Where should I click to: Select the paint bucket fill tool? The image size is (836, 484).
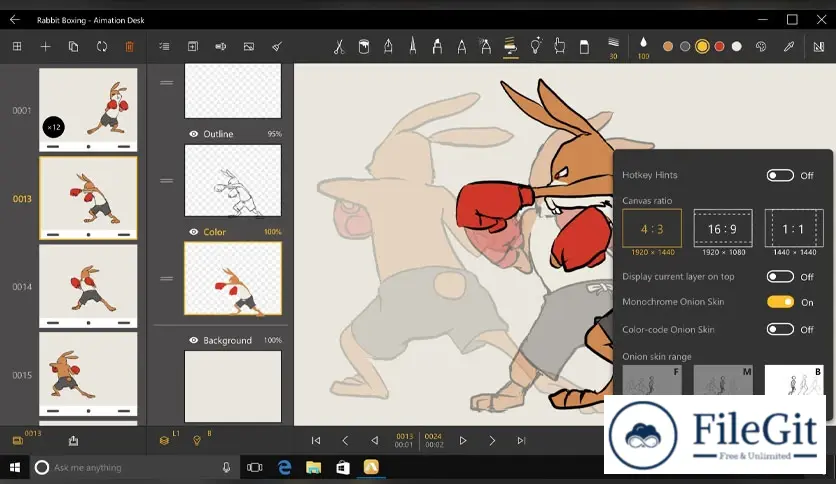364,46
